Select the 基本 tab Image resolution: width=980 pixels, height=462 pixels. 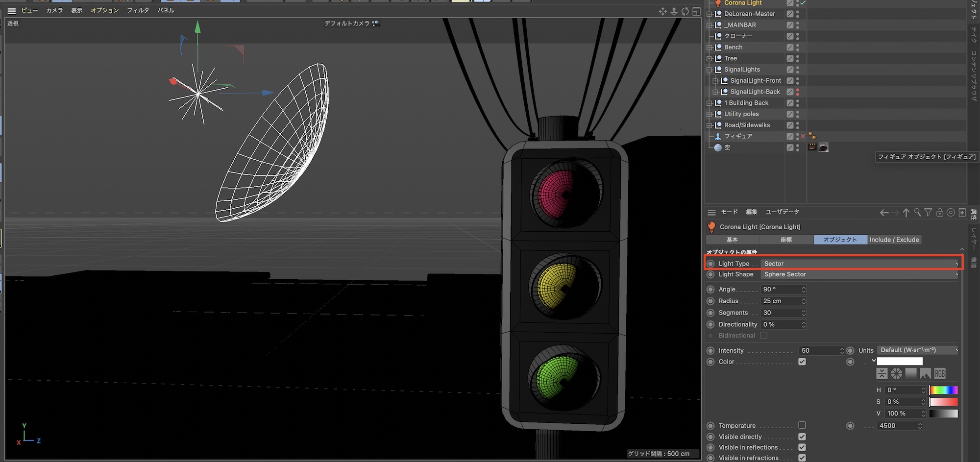[x=732, y=240]
